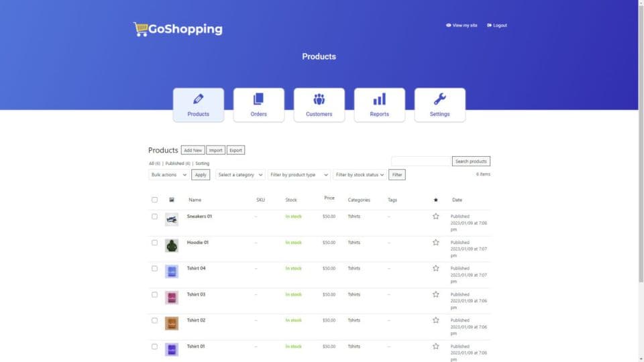
Task: Click the Search products button
Action: (x=471, y=162)
